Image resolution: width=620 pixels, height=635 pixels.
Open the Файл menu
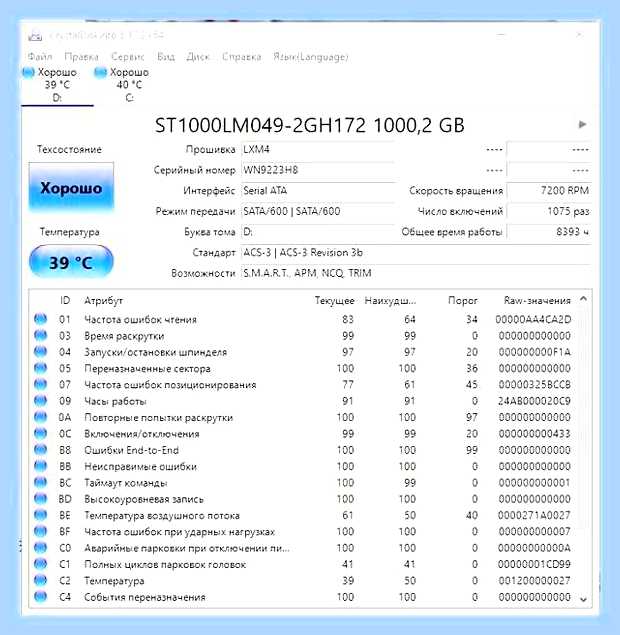click(40, 56)
